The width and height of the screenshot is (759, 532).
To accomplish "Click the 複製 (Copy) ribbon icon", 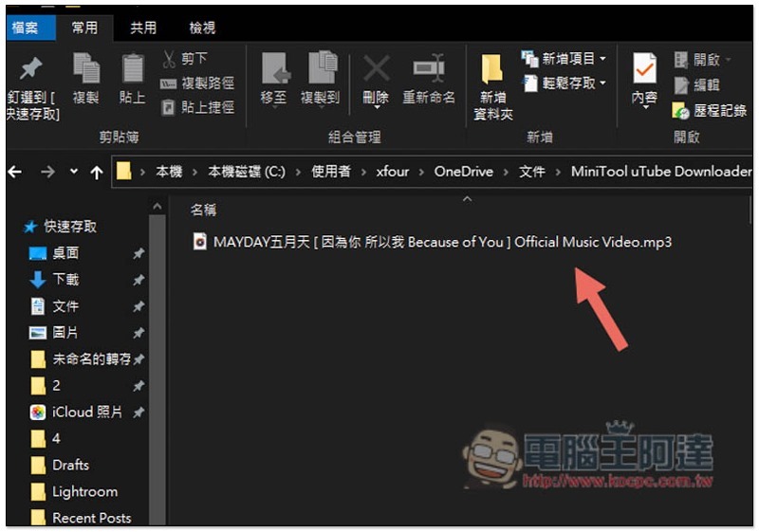I will [x=86, y=68].
